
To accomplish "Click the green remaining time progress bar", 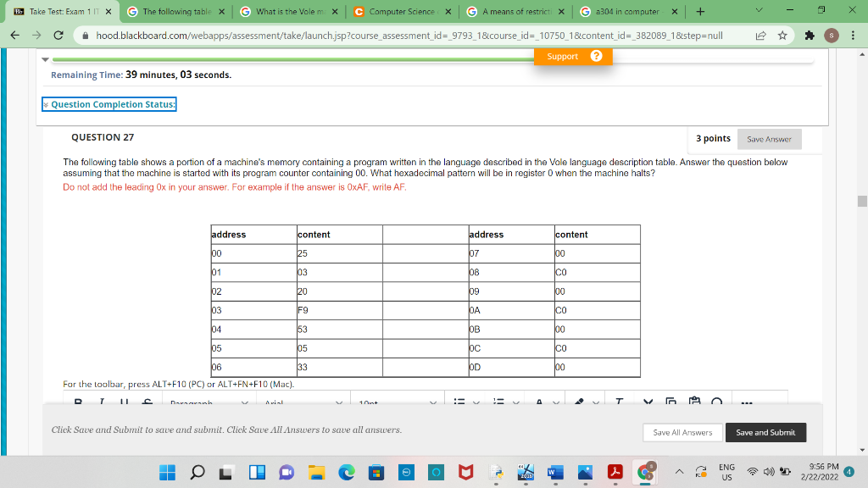I will click(x=293, y=59).
